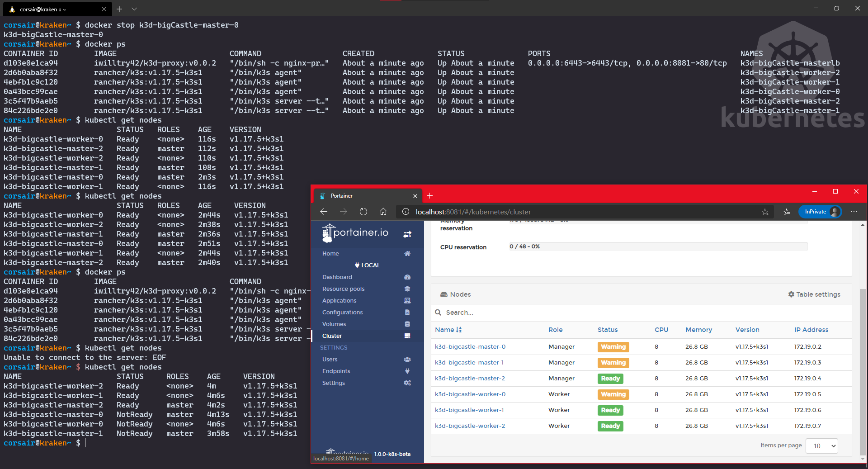
Task: Open the Items per page dropdown
Action: pos(821,446)
